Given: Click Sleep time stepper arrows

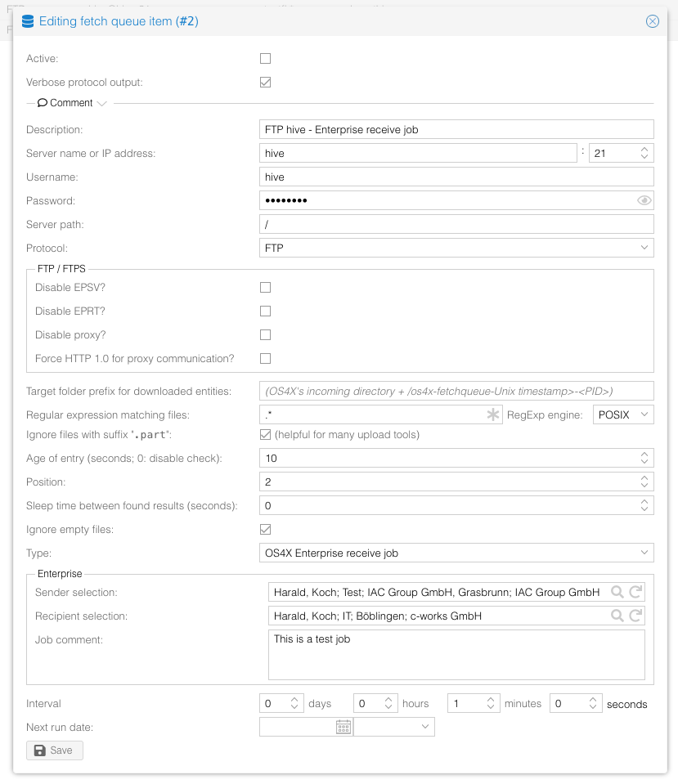Looking at the screenshot, I should [644, 505].
